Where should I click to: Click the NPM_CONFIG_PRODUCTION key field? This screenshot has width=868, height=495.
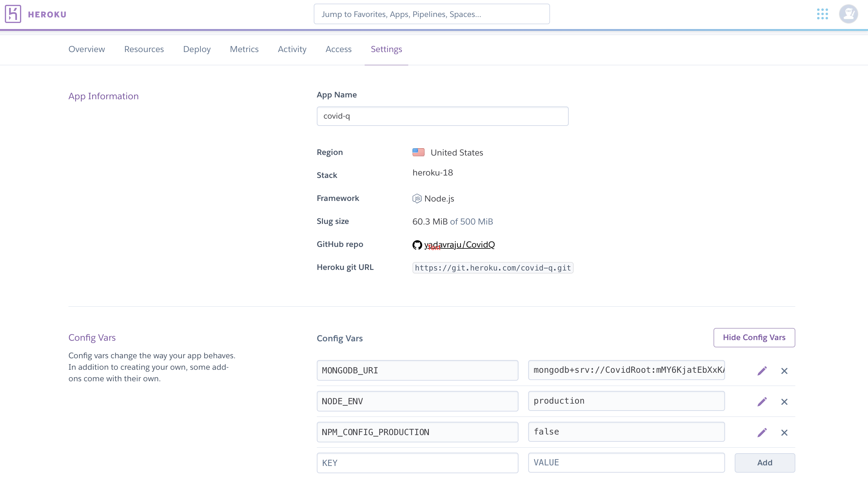418,432
